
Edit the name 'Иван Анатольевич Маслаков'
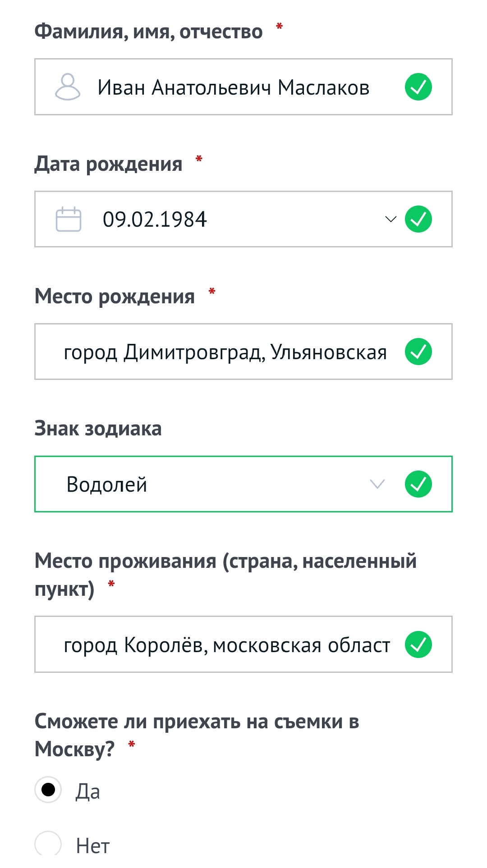pos(234,87)
